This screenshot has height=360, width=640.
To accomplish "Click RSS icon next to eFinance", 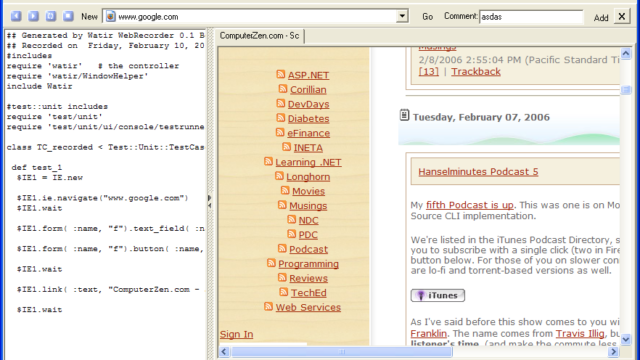I will [280, 132].
